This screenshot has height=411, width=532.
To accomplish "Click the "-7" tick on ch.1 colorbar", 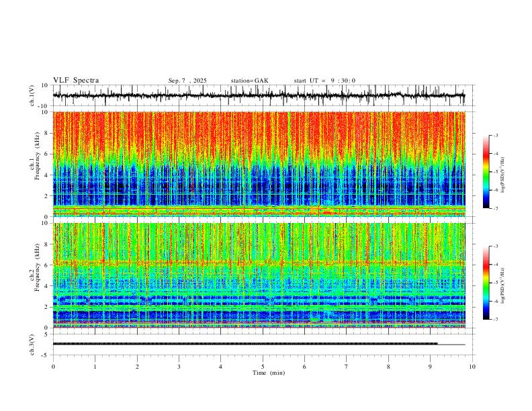I will [x=496, y=208].
